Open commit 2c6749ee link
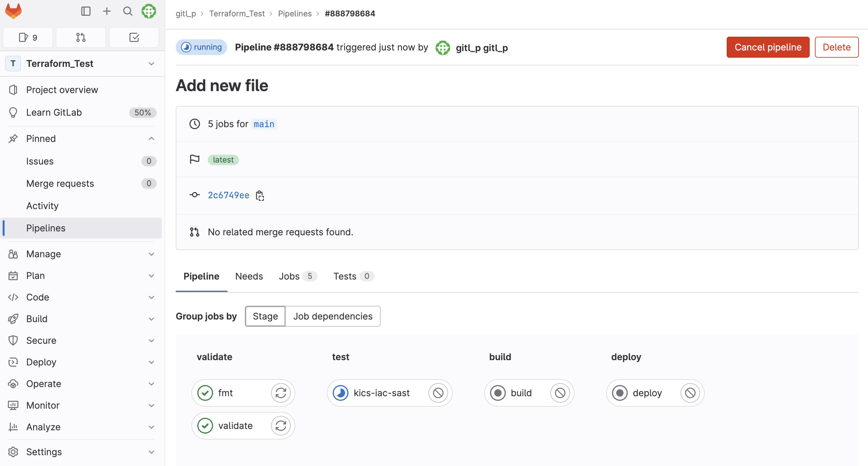Image resolution: width=868 pixels, height=466 pixels. 228,195
